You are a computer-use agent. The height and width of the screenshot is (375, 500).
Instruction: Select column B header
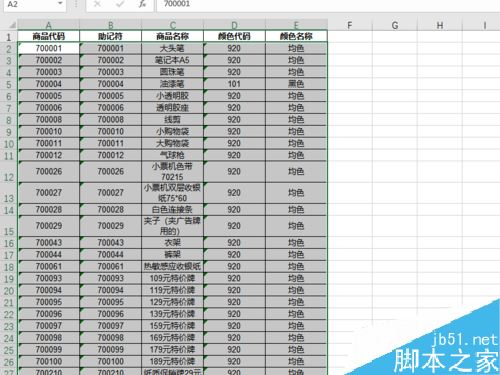coord(111,25)
